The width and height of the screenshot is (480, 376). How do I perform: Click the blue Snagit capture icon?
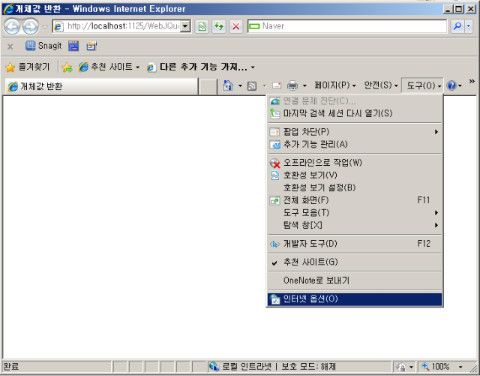pos(74,46)
